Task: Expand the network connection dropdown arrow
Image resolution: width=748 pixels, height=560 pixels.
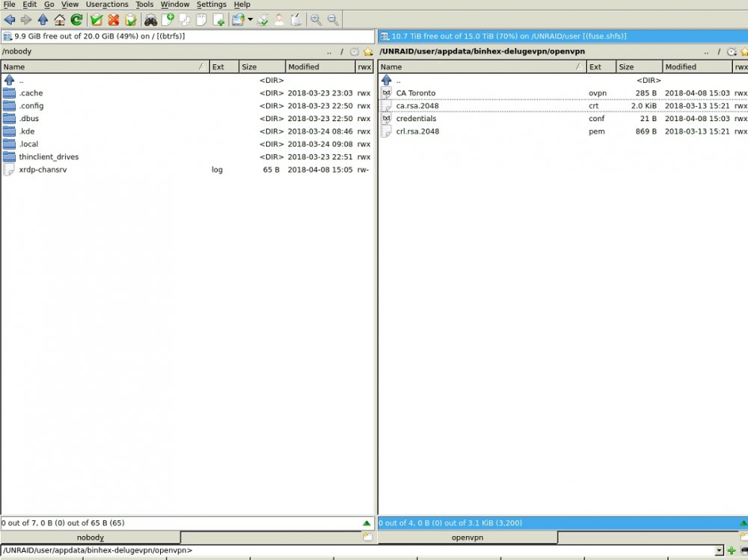Action: coord(250,19)
